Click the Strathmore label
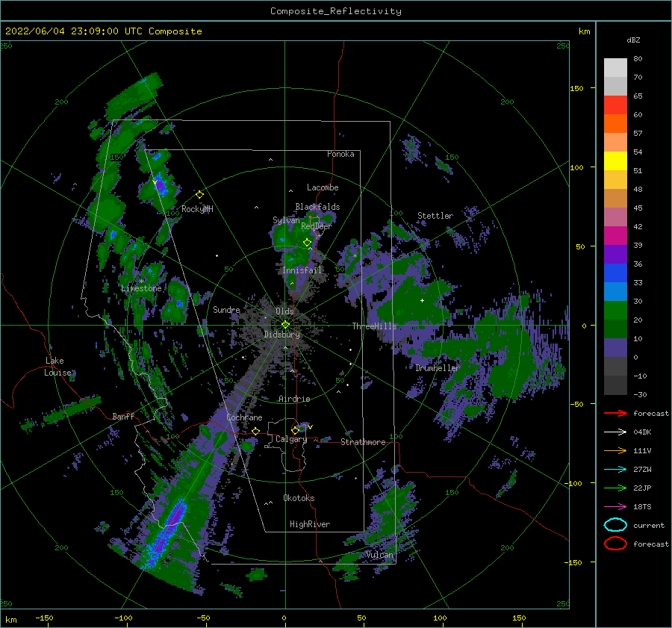Screen dimensions: 672x628 pos(364,442)
